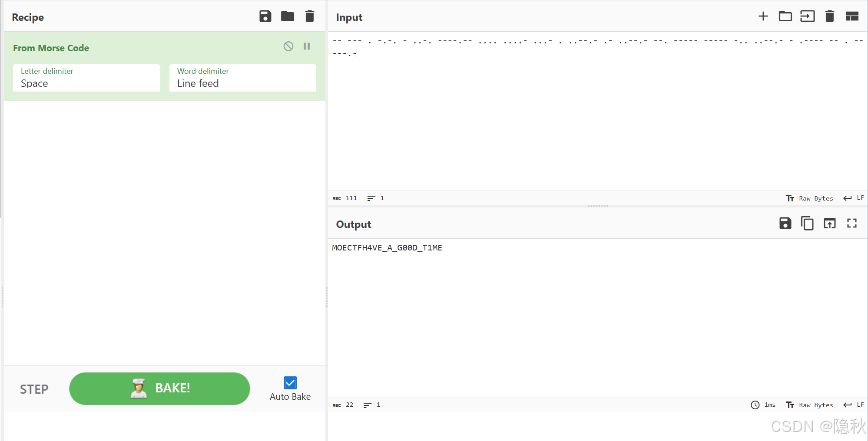Set breakpoint on From Morse Code
Screen dimensions: 868x441
[x=307, y=46]
